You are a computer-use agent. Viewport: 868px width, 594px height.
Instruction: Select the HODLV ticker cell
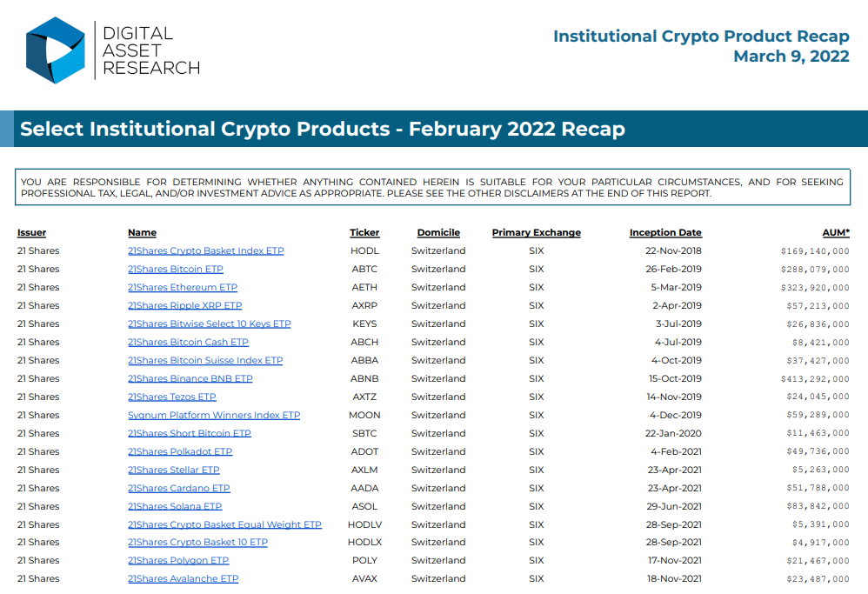point(364,524)
